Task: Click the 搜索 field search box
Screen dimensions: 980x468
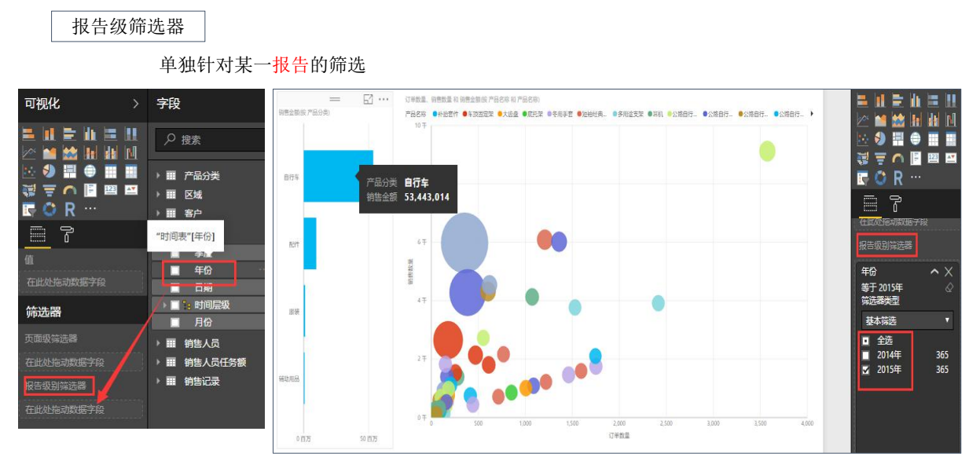Action: click(x=212, y=140)
